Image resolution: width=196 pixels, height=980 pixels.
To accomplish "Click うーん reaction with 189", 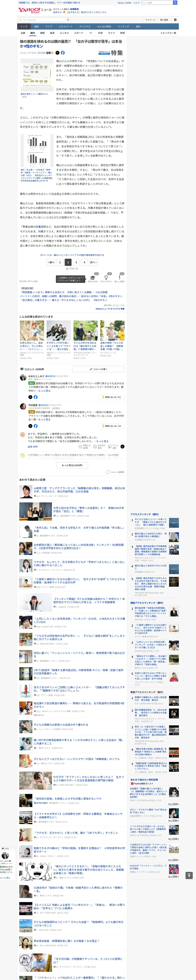I will pyautogui.click(x=113, y=447).
